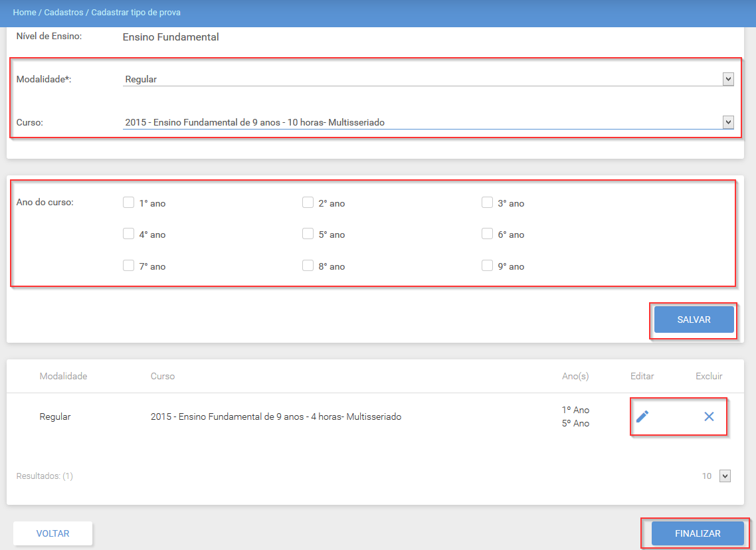Expand the Curso dropdown list

tap(428, 122)
